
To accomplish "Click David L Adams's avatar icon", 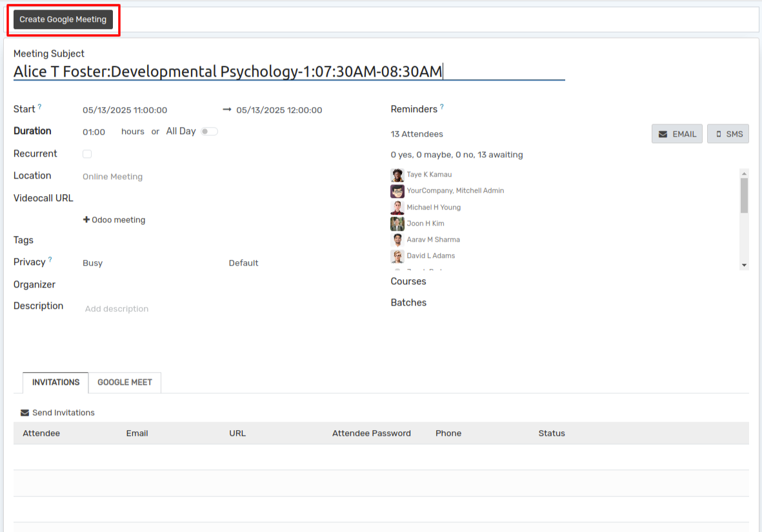I will tap(397, 256).
